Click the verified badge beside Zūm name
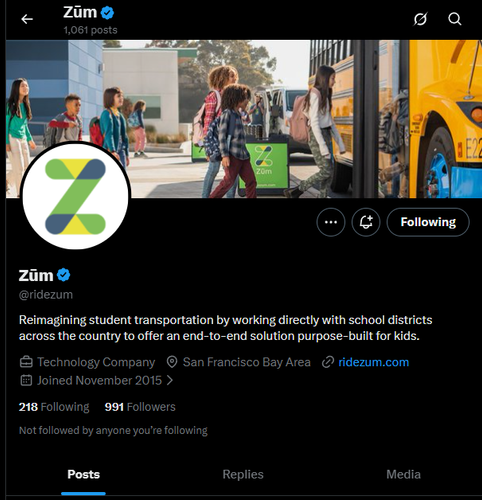The width and height of the screenshot is (482, 500). [x=63, y=275]
